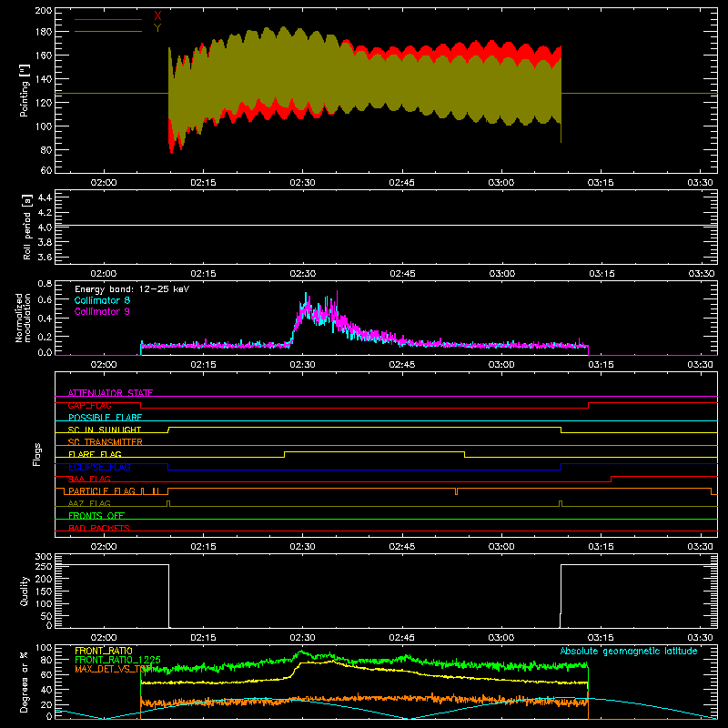This screenshot has height=728, width=728.
Task: Click the red X legend label
Action: click(157, 15)
